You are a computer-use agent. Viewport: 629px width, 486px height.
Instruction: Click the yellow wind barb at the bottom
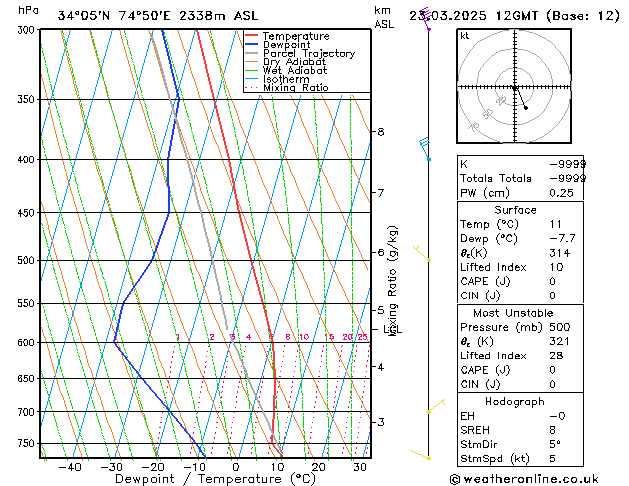[x=424, y=456]
